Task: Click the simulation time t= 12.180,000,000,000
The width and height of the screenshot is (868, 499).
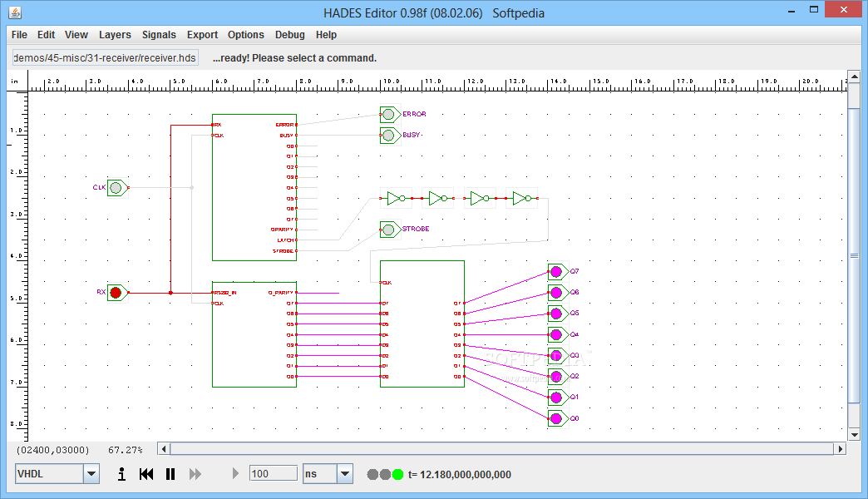Action: coord(460,475)
